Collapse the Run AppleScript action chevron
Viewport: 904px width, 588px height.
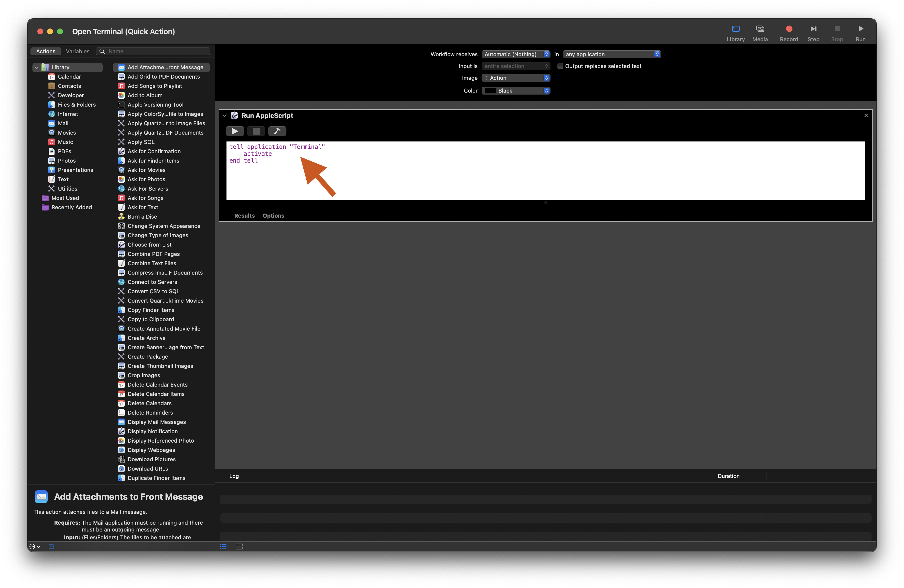pos(225,115)
